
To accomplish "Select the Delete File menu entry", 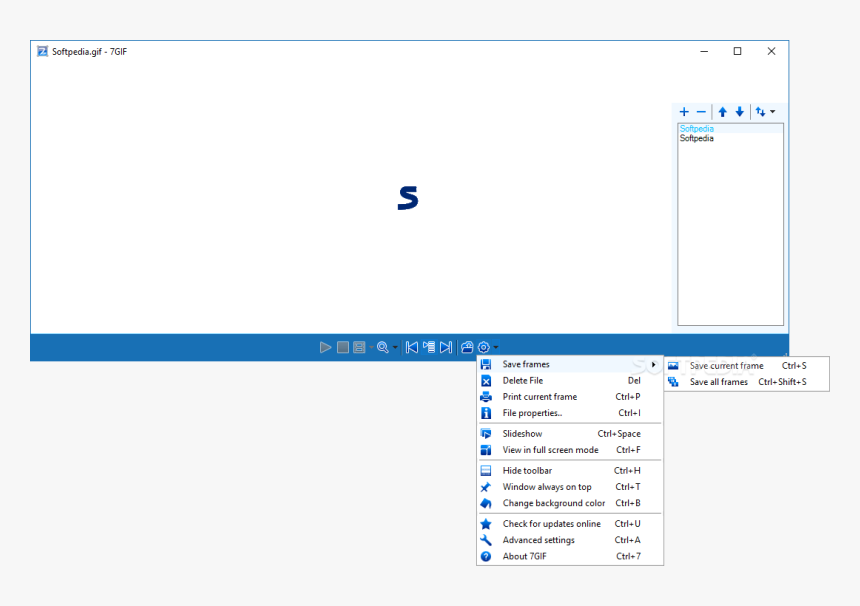I will click(570, 381).
